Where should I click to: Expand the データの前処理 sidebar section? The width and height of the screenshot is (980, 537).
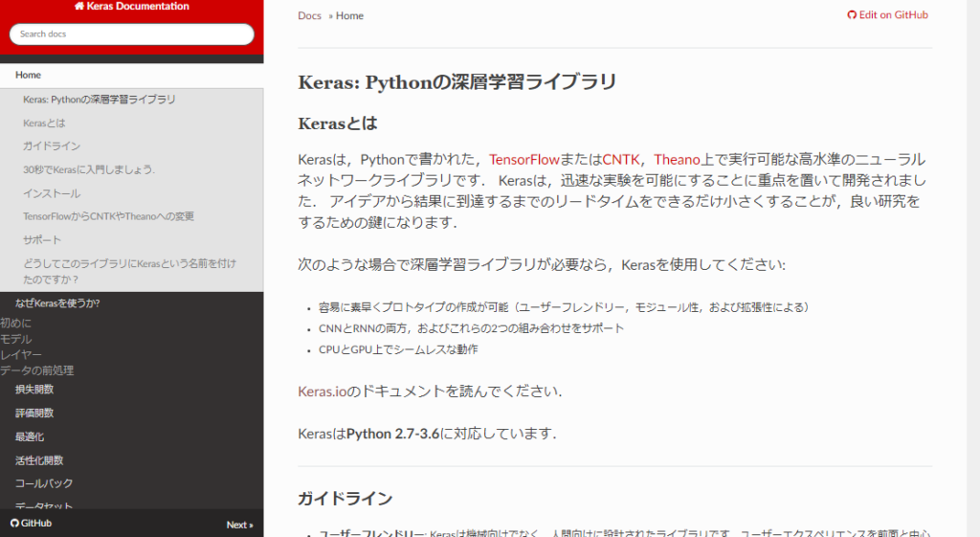click(37, 370)
